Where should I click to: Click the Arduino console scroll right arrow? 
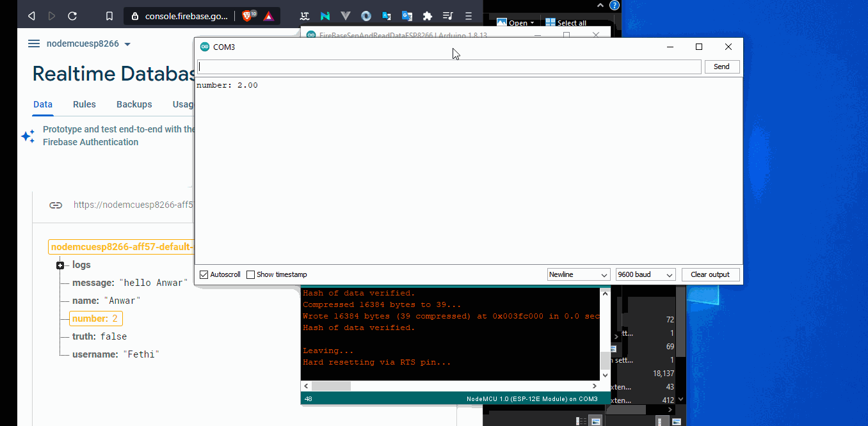(595, 386)
